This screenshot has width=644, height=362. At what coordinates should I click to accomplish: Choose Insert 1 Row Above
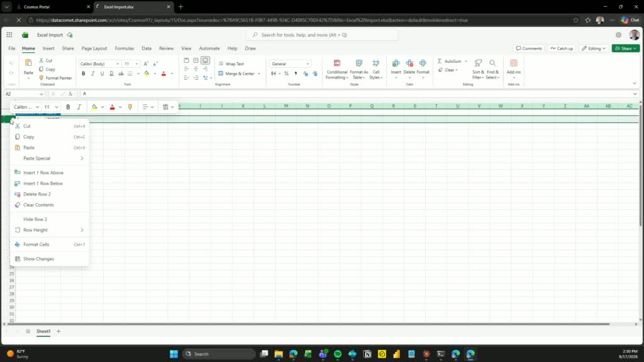pos(49,173)
